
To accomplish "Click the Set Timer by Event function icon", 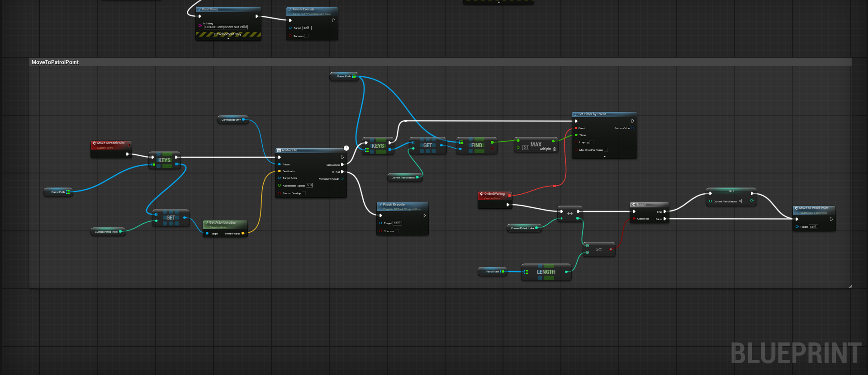I will (575, 114).
